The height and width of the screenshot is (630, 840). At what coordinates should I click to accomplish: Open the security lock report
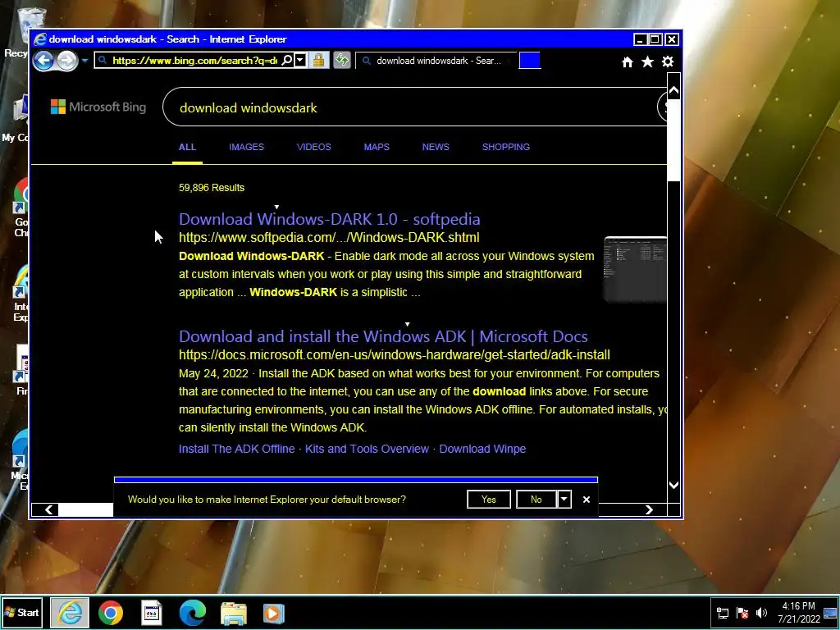tap(319, 60)
